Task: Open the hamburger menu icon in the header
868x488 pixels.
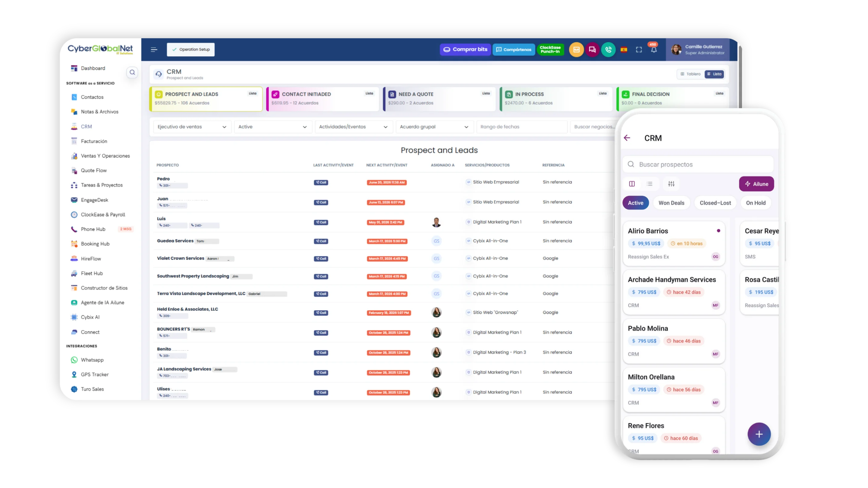Action: (154, 49)
